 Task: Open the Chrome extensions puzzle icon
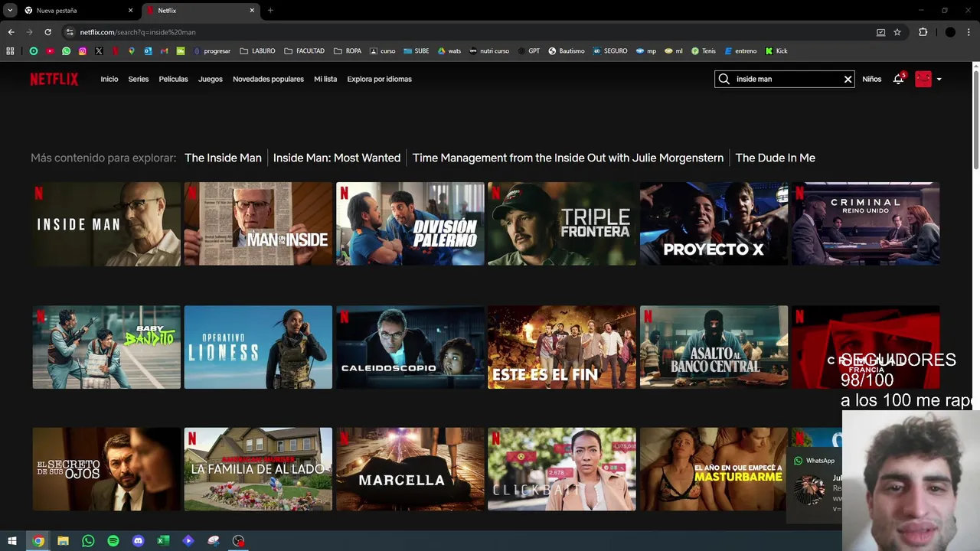[x=923, y=32]
